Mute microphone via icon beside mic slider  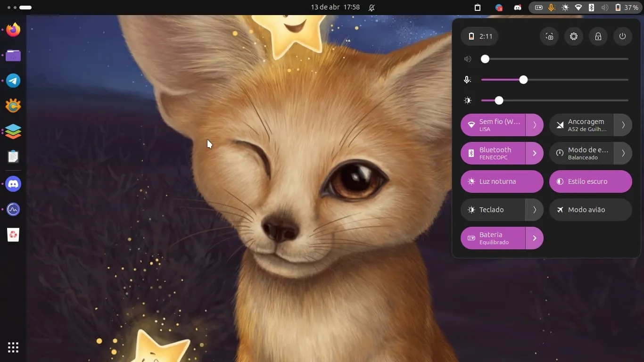point(468,80)
